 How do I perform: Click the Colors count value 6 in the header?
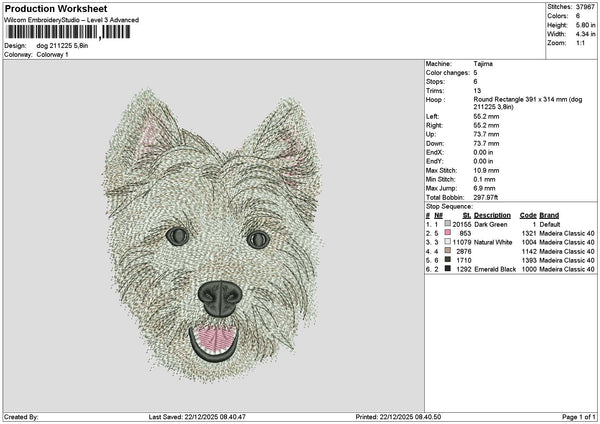pyautogui.click(x=578, y=16)
